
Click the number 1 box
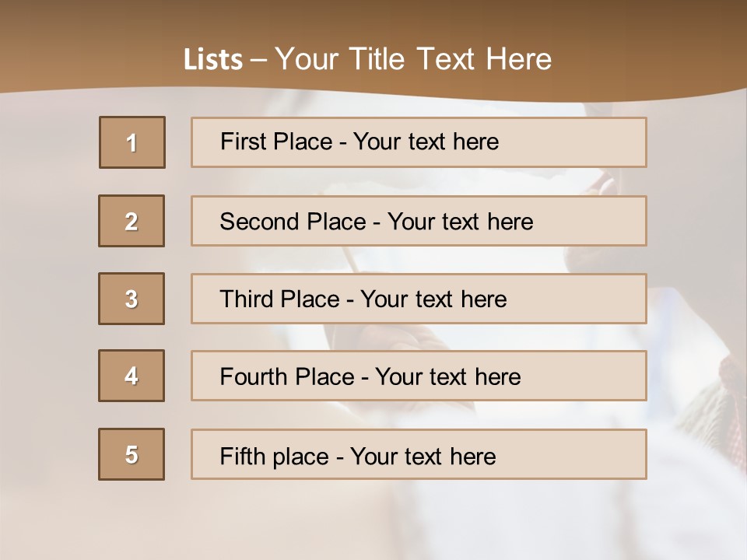132,142
